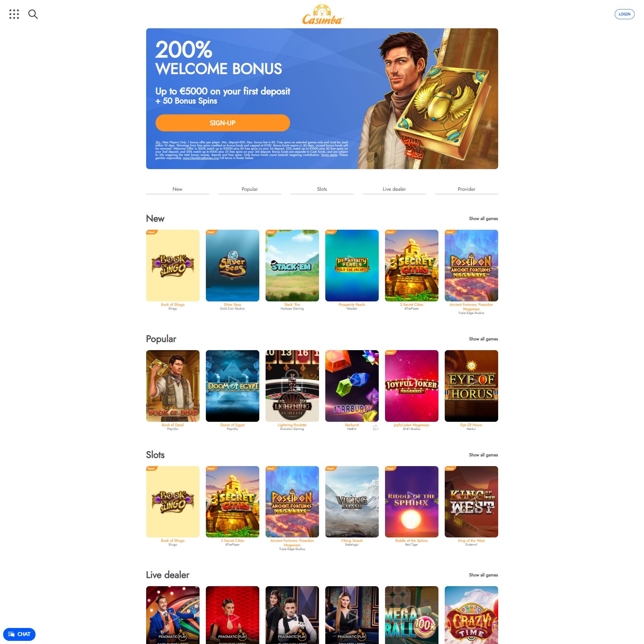Open King of the West slot tile
Screen dimensions: 644x644
pyautogui.click(x=471, y=502)
